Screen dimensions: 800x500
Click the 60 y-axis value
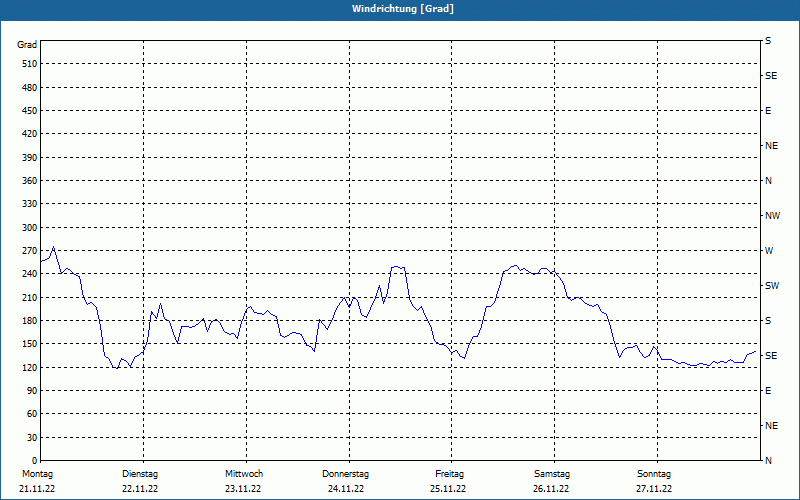pos(33,414)
